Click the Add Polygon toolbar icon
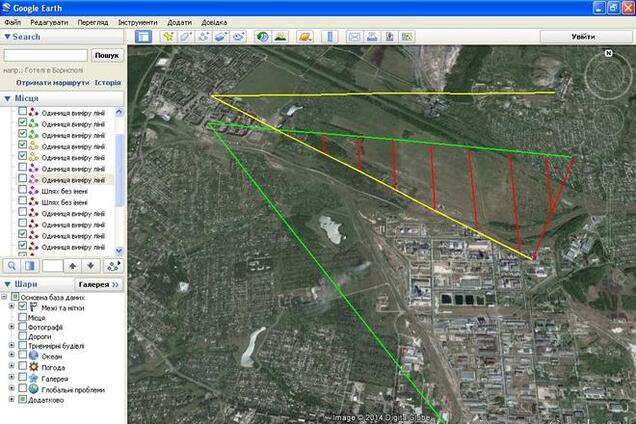The height and width of the screenshot is (424, 636). coord(186,37)
